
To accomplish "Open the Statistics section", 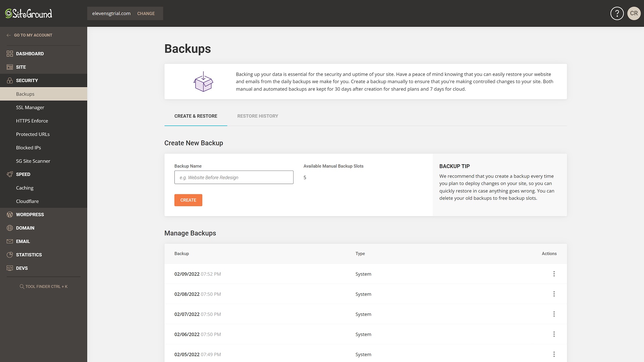I will [x=29, y=255].
